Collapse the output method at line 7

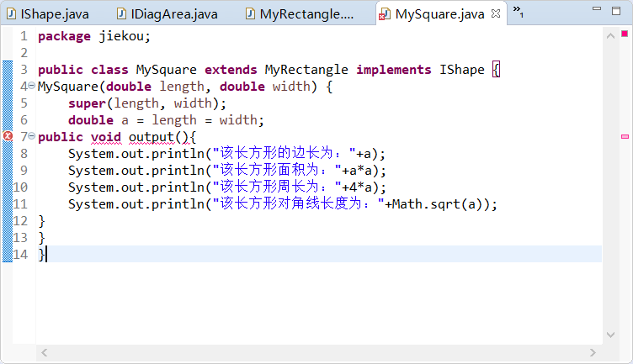(31, 136)
